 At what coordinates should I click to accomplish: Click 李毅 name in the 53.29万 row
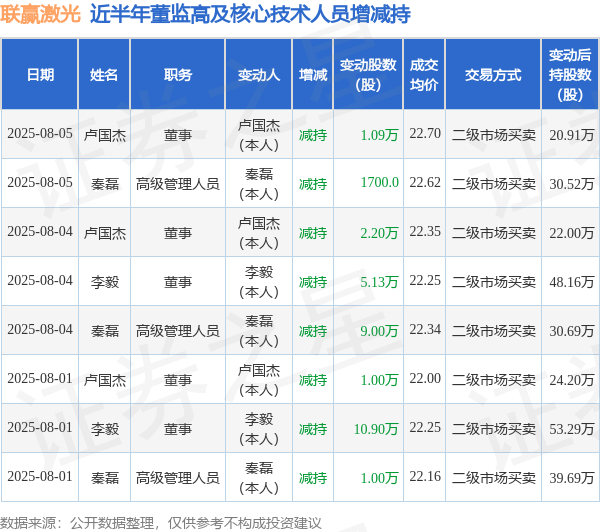(x=104, y=429)
